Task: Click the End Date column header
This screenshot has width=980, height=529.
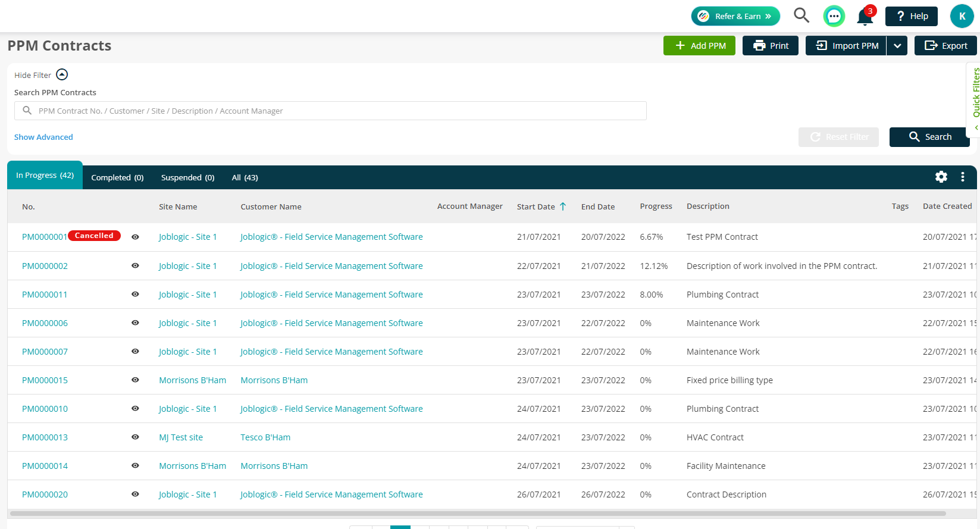Action: 598,206
